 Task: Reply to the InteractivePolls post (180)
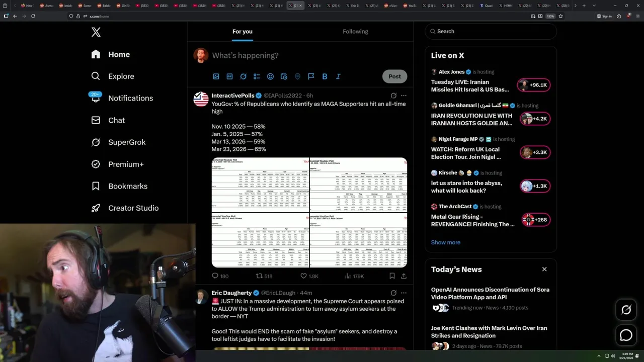pyautogui.click(x=220, y=276)
